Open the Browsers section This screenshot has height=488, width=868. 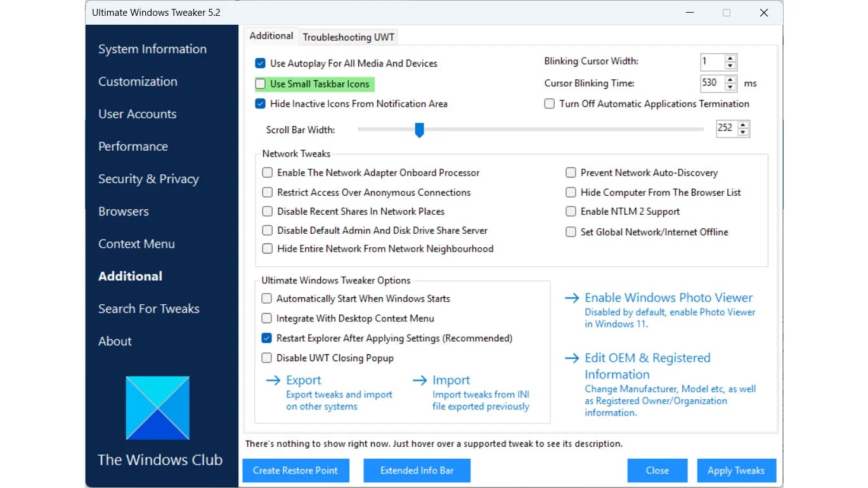click(124, 211)
